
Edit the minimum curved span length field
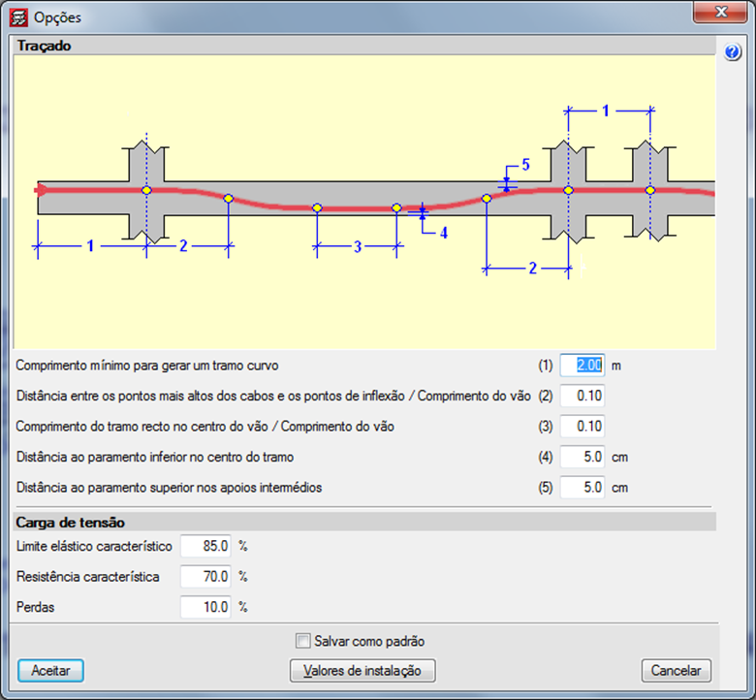pos(583,366)
